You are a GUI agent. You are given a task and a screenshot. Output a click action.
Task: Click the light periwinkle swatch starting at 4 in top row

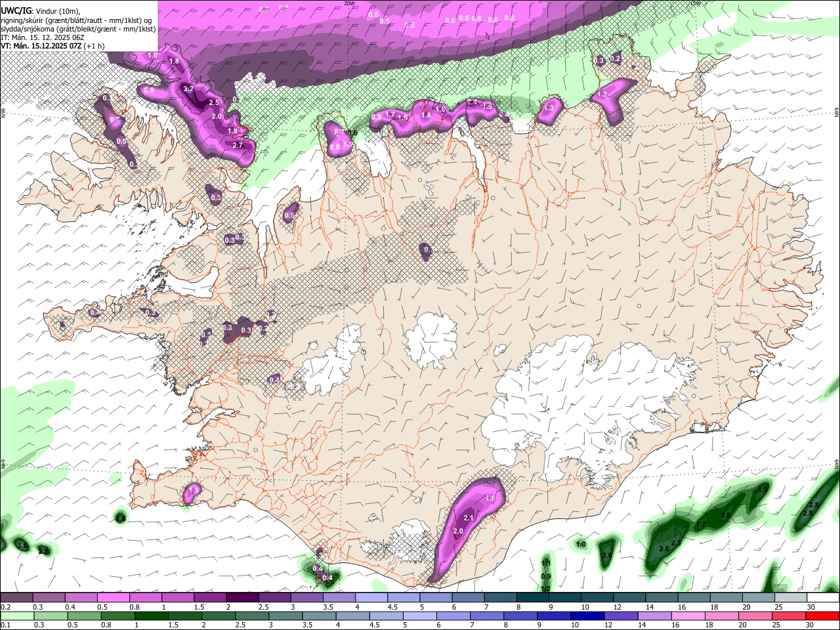click(x=371, y=598)
